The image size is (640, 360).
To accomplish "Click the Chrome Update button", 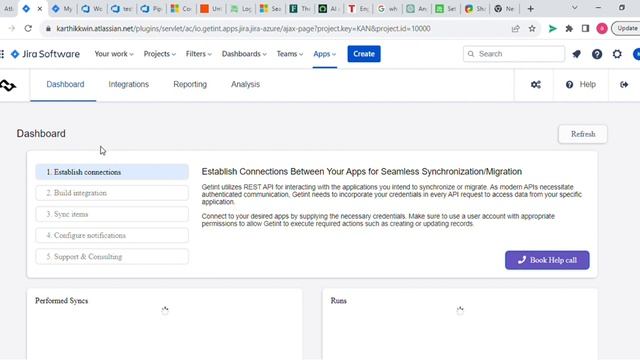I will 626,29.
